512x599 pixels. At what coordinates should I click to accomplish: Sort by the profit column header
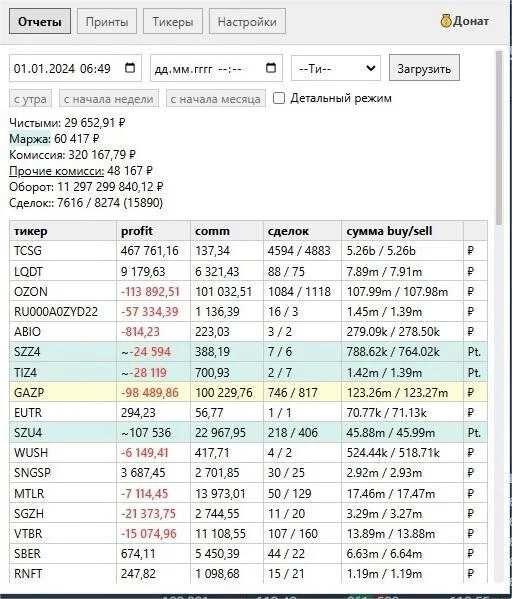pyautogui.click(x=153, y=231)
